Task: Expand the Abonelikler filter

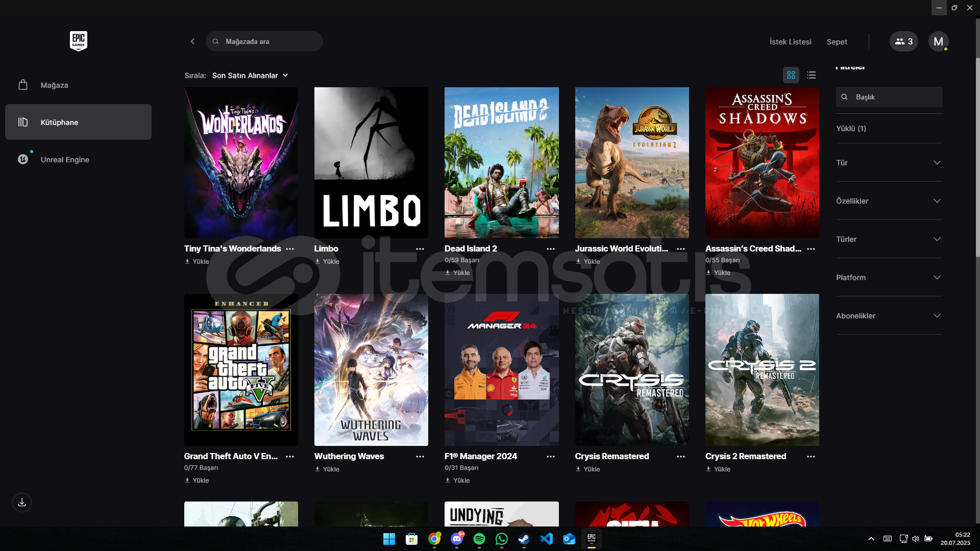Action: 889,316
